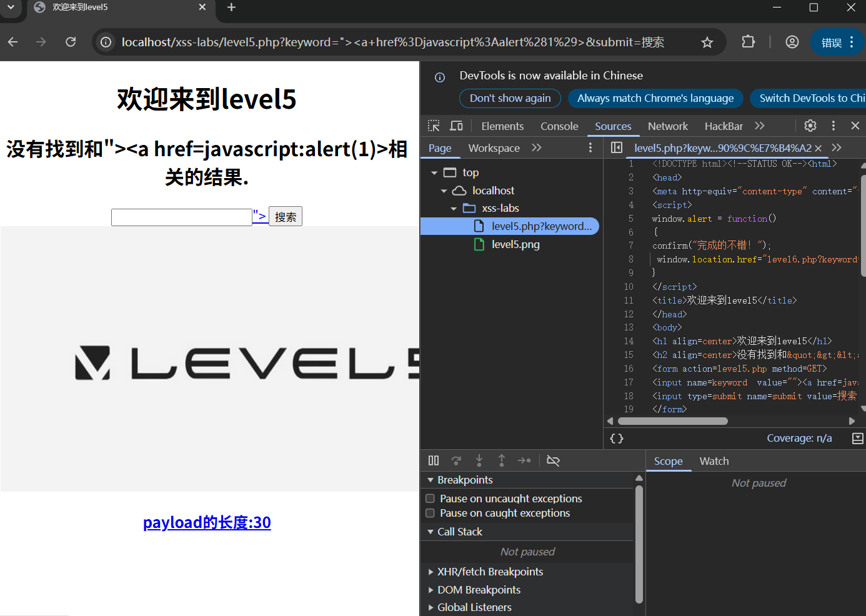
Task: Enable Pause on caught exceptions
Action: pos(430,513)
